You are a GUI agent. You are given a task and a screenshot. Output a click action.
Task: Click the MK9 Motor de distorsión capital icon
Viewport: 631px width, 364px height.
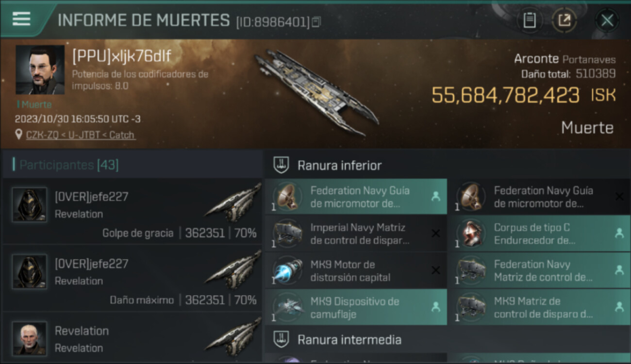point(287,271)
